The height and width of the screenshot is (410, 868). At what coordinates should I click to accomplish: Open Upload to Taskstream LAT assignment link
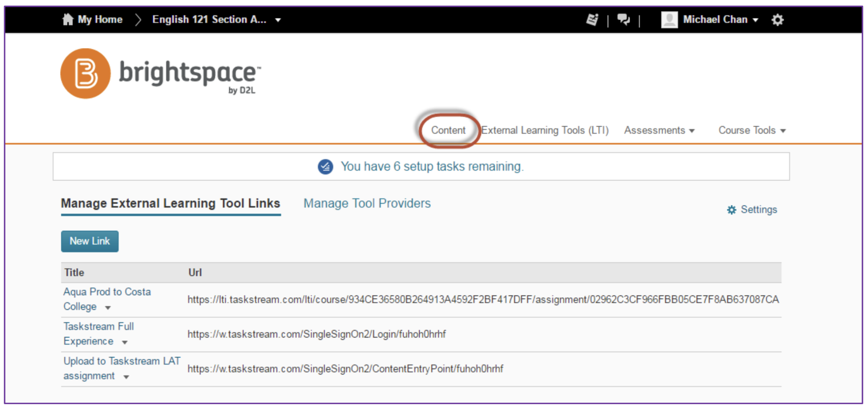tap(122, 368)
